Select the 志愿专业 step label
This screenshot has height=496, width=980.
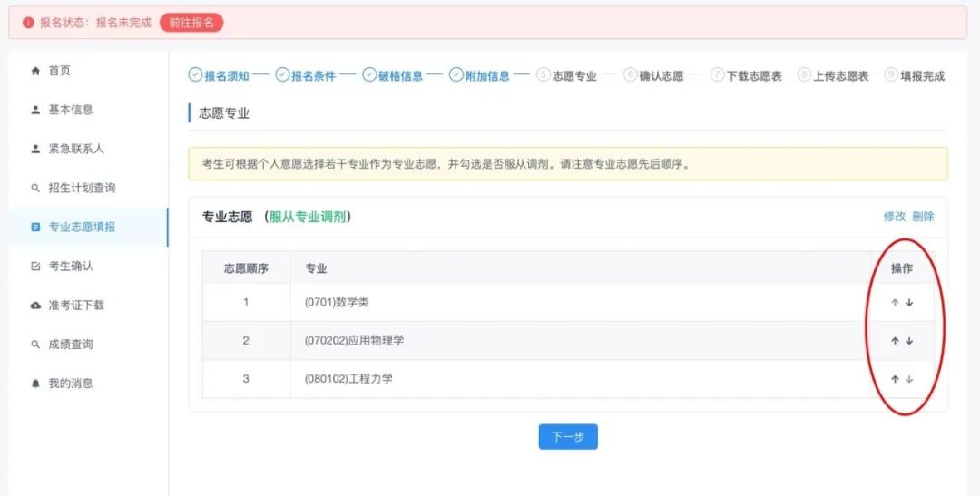[574, 75]
